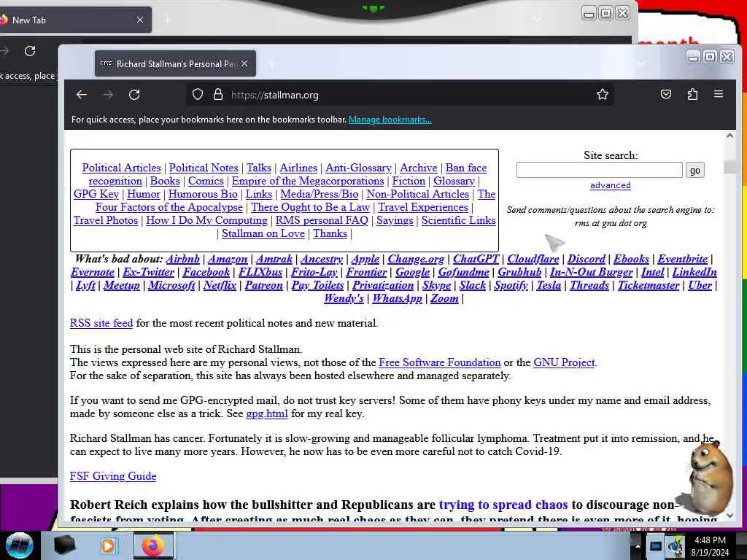
Task: Open the tray monitor icon
Action: (x=656, y=545)
